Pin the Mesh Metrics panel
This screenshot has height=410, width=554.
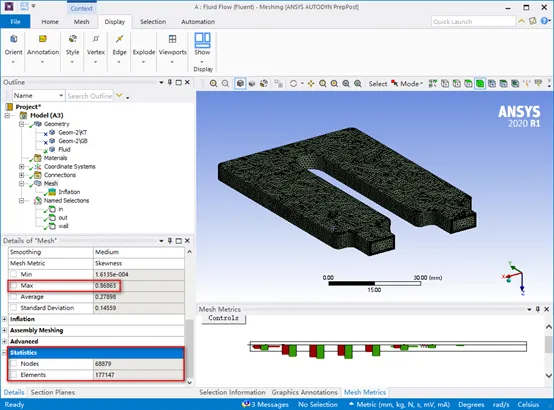tap(538, 309)
